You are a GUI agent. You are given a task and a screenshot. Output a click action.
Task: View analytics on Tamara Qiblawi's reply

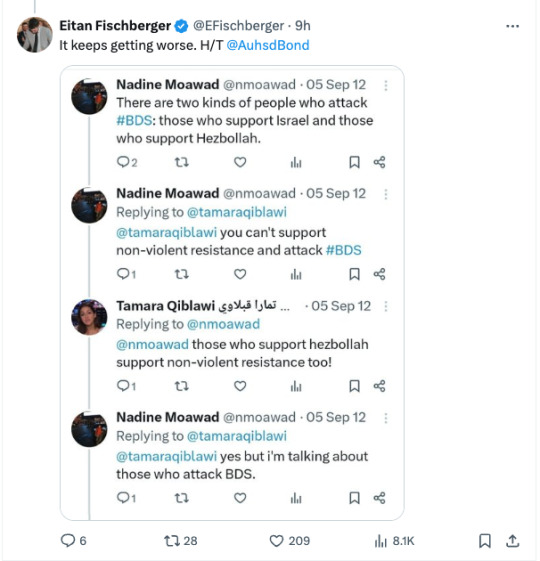click(x=296, y=386)
